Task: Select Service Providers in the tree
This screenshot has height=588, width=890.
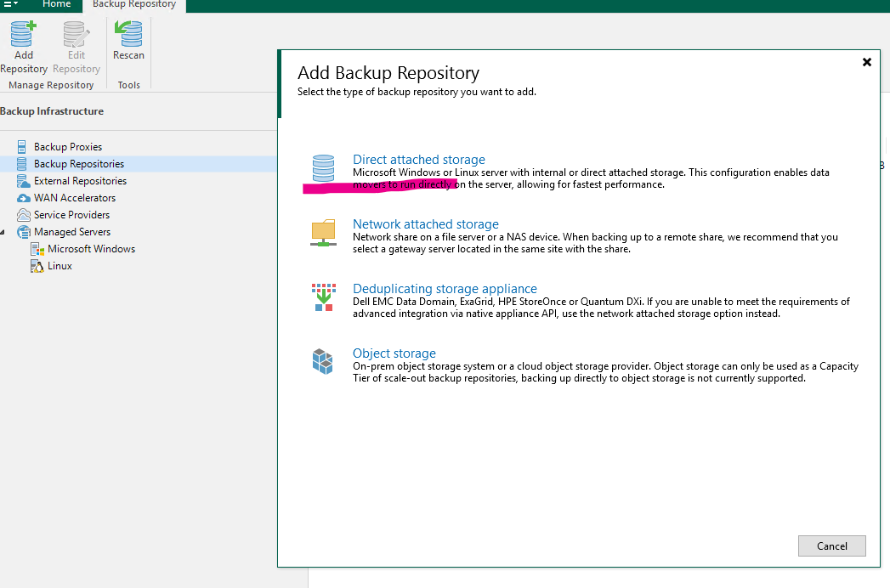Action: (x=71, y=215)
